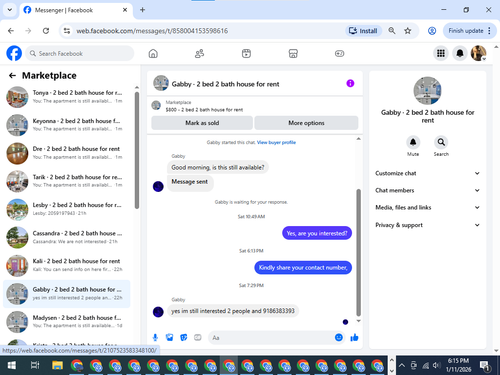Image resolution: width=500 pixels, height=375 pixels.
Task: Open the purple conversation information icon
Action: point(350,83)
